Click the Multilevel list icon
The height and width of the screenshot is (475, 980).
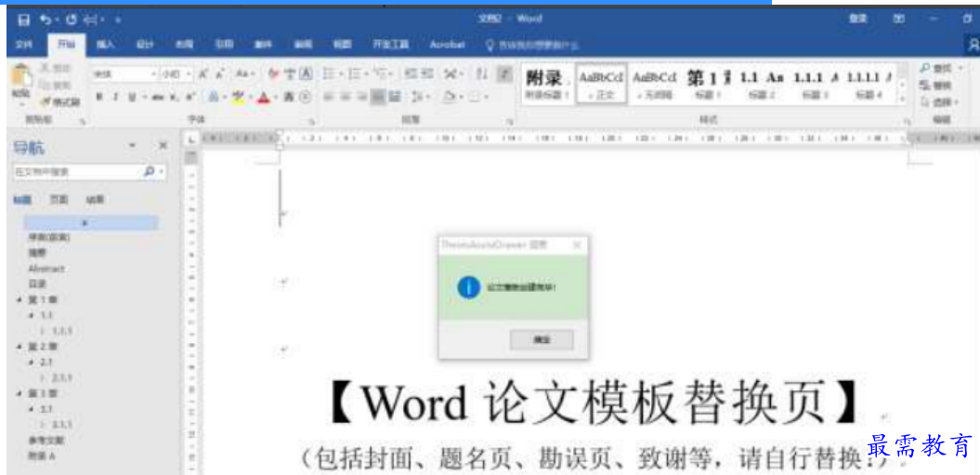click(x=379, y=74)
